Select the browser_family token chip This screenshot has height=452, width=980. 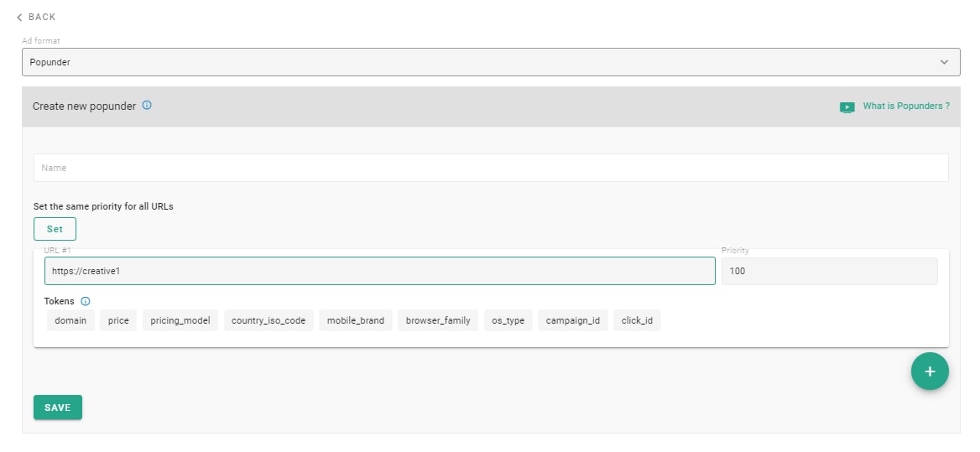click(x=438, y=320)
